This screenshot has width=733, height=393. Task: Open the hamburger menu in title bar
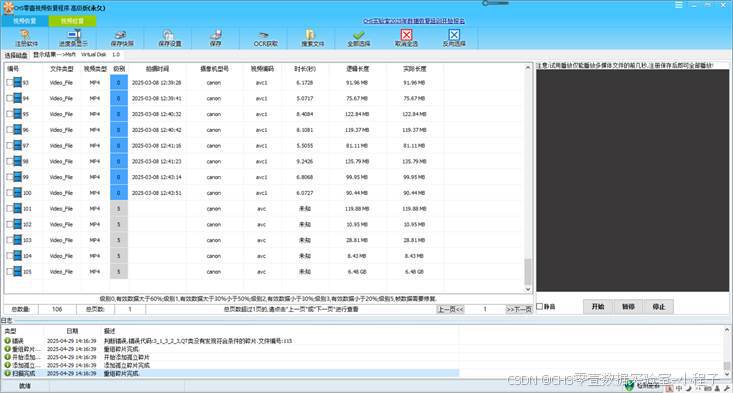[679, 5]
